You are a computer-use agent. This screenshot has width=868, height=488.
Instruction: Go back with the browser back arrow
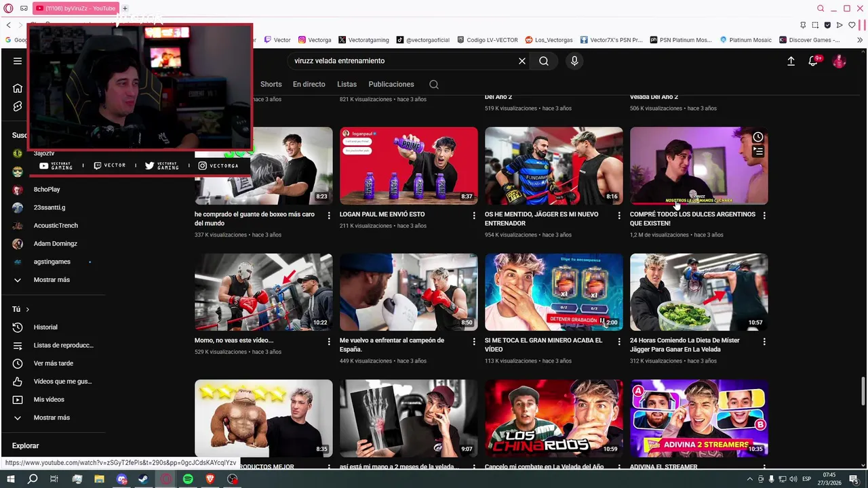8,25
